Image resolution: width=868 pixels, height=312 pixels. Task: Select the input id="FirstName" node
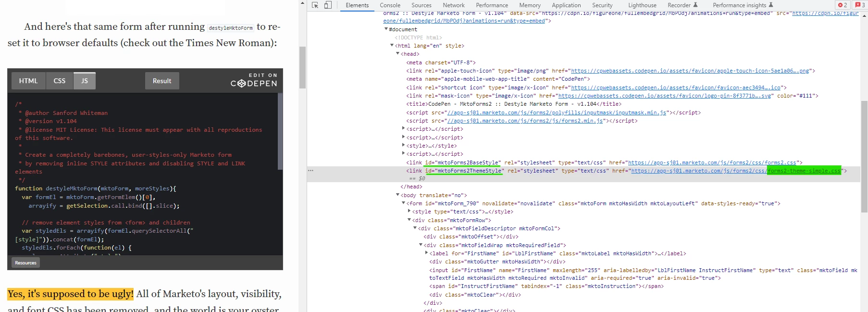point(643,274)
